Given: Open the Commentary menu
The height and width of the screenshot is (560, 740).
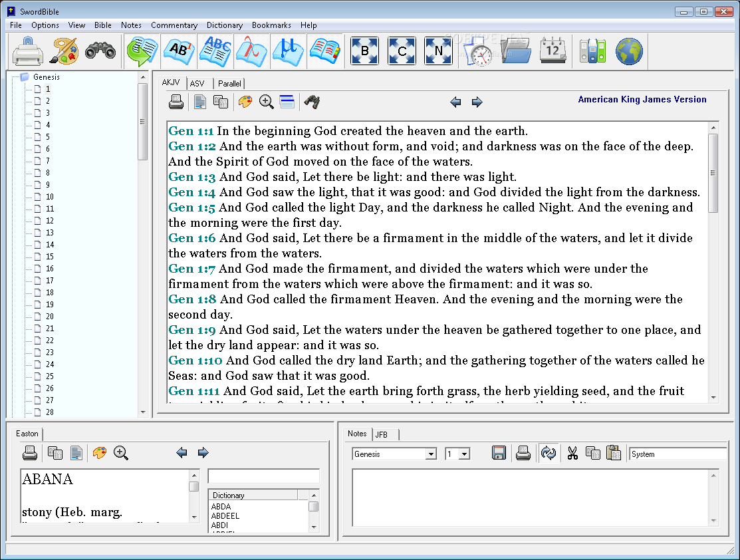Looking at the screenshot, I should click(174, 25).
